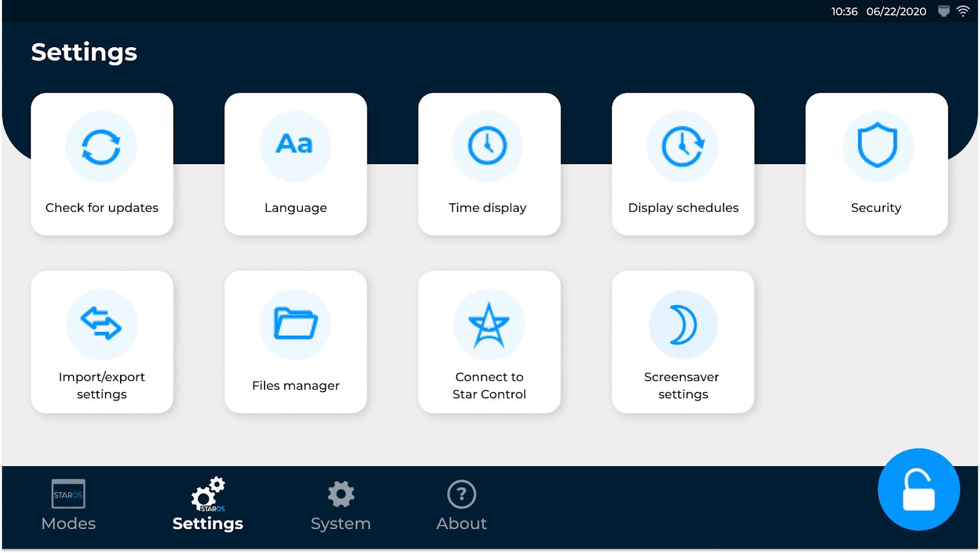Switch to the Modes tab

tap(69, 506)
